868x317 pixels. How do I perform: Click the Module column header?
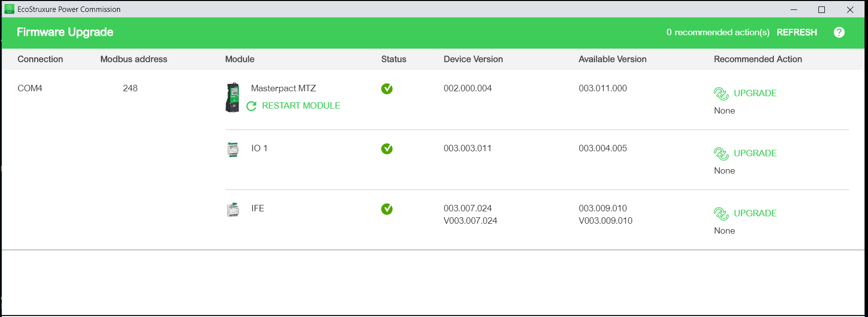coord(240,59)
